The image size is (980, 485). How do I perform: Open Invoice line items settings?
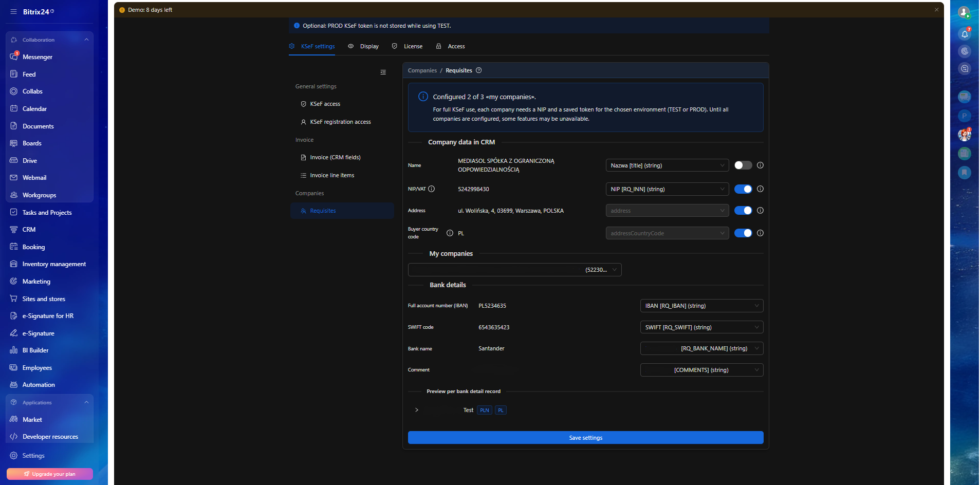[332, 175]
